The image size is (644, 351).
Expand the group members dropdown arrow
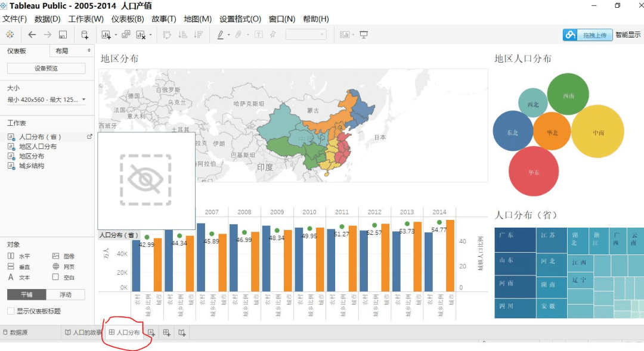click(247, 35)
